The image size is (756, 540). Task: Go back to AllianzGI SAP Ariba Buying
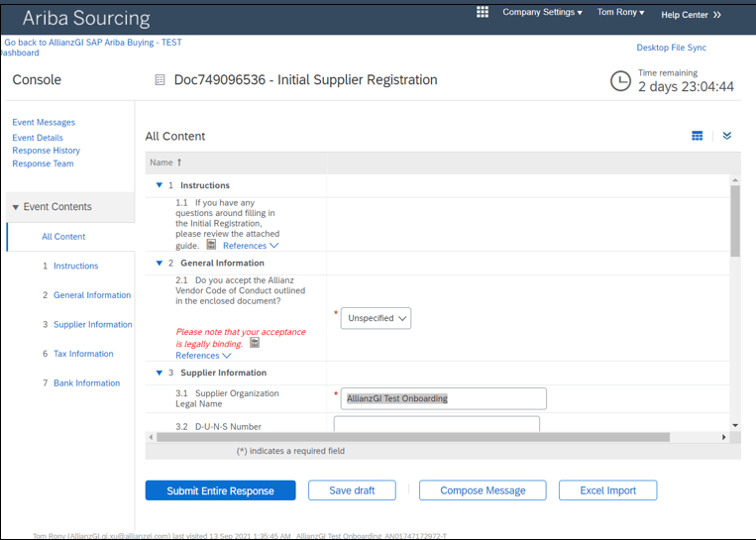pos(91,48)
